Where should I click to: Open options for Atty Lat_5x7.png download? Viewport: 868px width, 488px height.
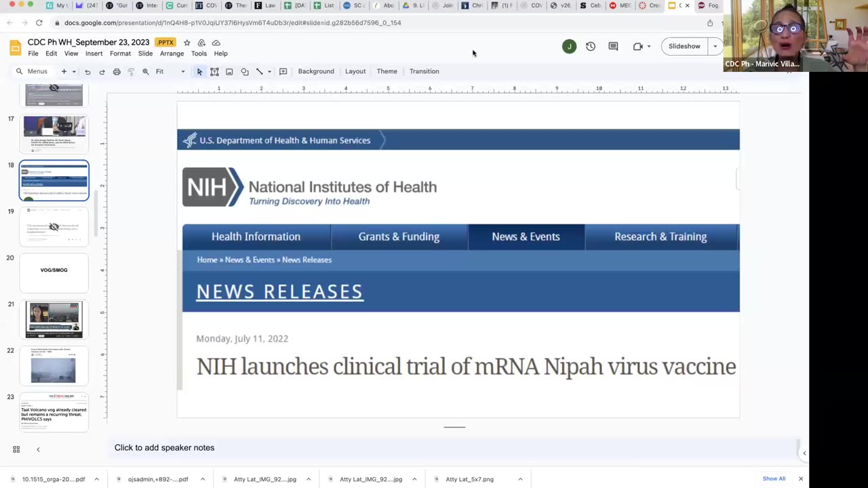point(520,479)
